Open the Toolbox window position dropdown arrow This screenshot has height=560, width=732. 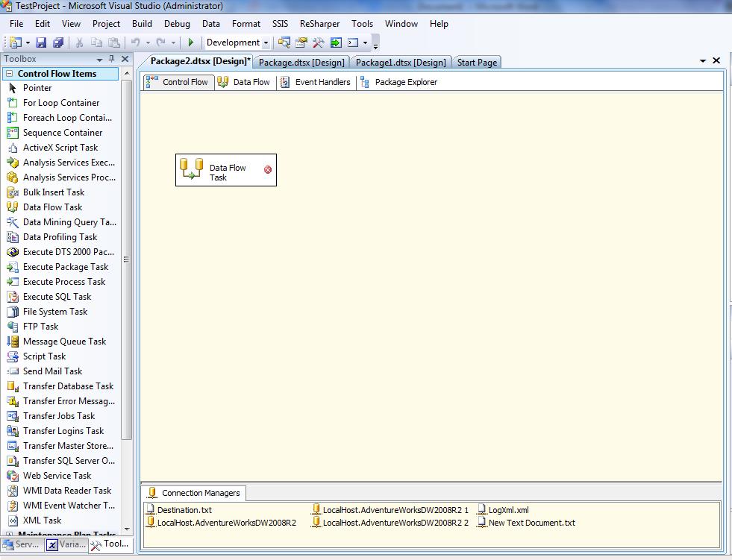(x=100, y=60)
